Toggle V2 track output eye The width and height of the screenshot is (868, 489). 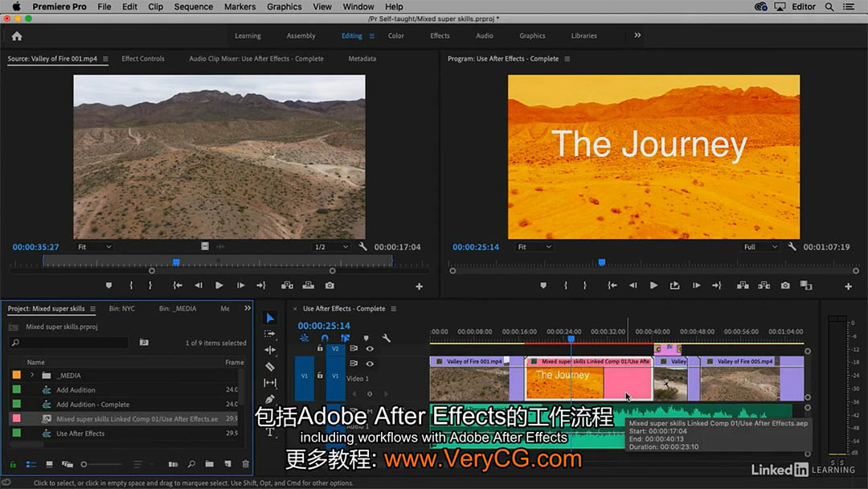370,349
